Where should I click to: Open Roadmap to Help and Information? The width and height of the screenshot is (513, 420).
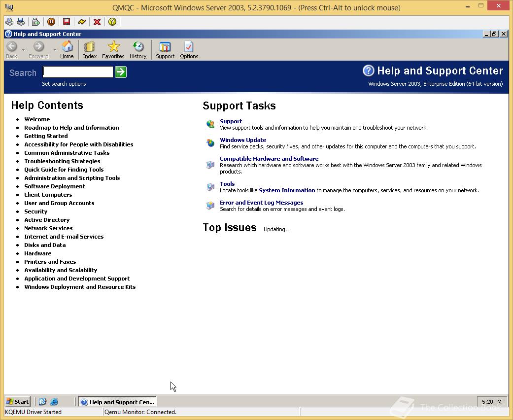[71, 128]
